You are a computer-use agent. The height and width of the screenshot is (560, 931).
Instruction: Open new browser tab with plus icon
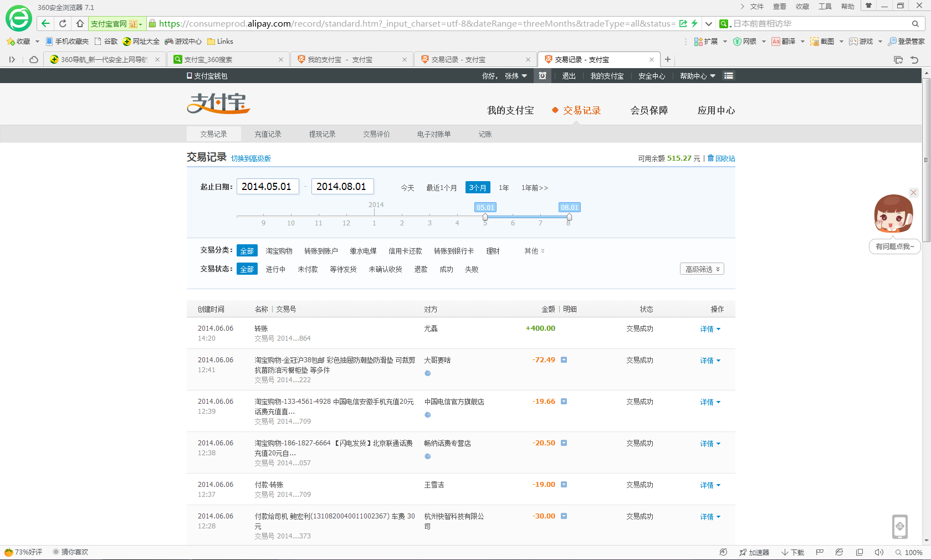pos(668,59)
